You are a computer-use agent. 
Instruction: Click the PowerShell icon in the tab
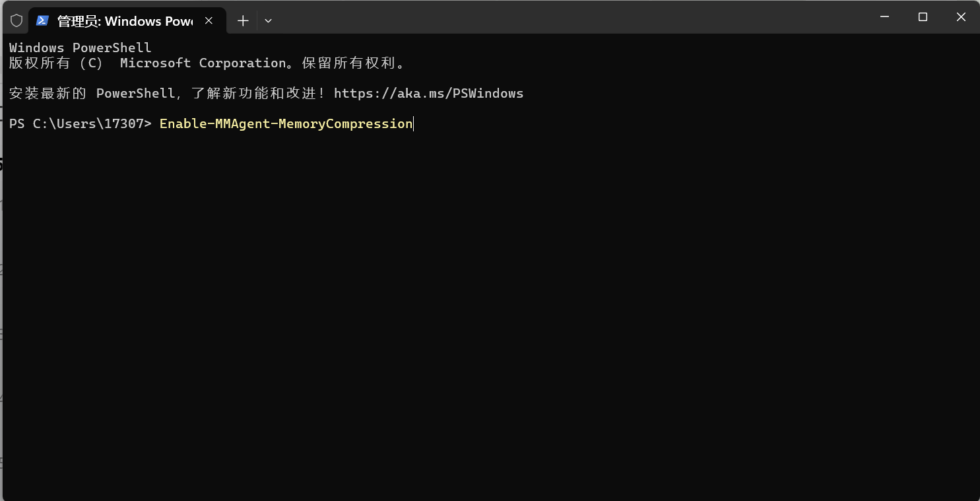pos(42,20)
